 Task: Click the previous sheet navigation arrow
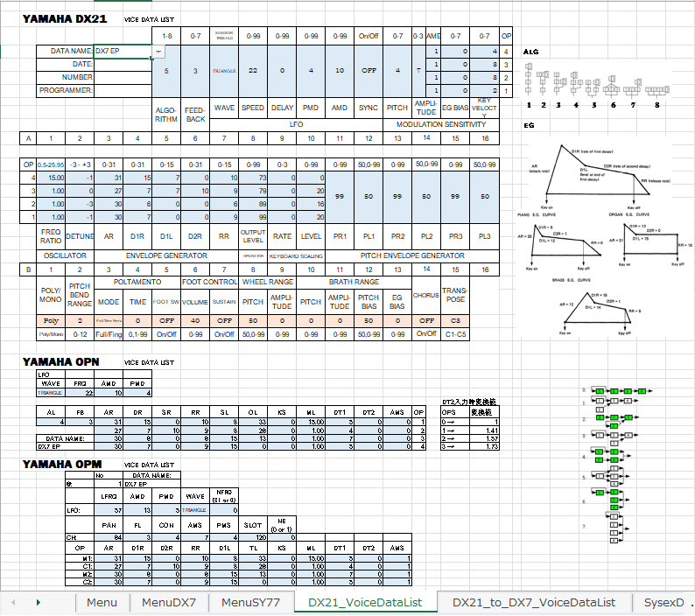coord(13,603)
